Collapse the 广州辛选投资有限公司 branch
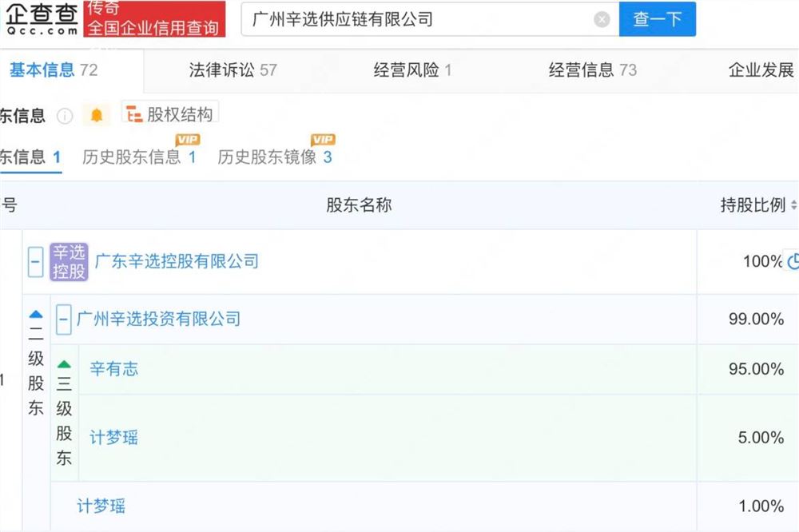Screen dimensions: 799x532 [x=62, y=318]
